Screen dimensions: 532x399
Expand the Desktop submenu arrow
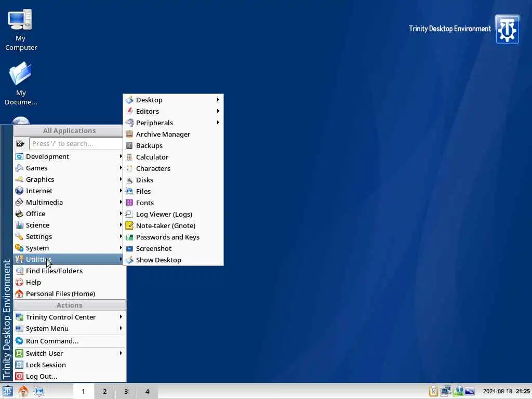(218, 99)
